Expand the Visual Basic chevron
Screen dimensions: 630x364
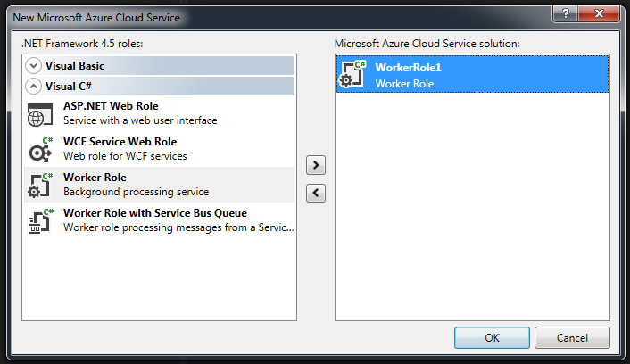(34, 65)
